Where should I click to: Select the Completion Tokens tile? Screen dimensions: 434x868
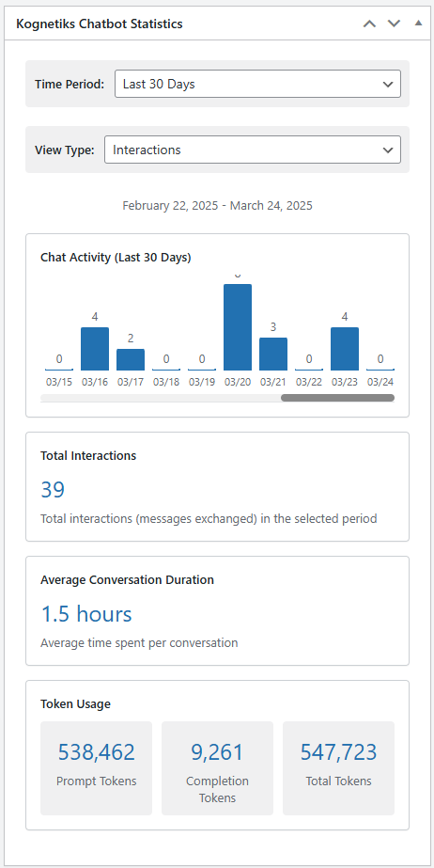217,768
